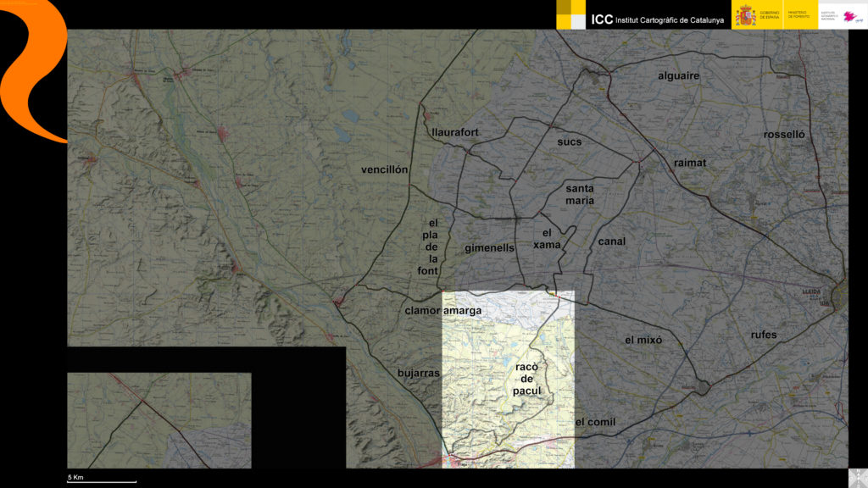Image resolution: width=868 pixels, height=488 pixels.
Task: Open the inset overview map thumbnail
Action: 159,420
